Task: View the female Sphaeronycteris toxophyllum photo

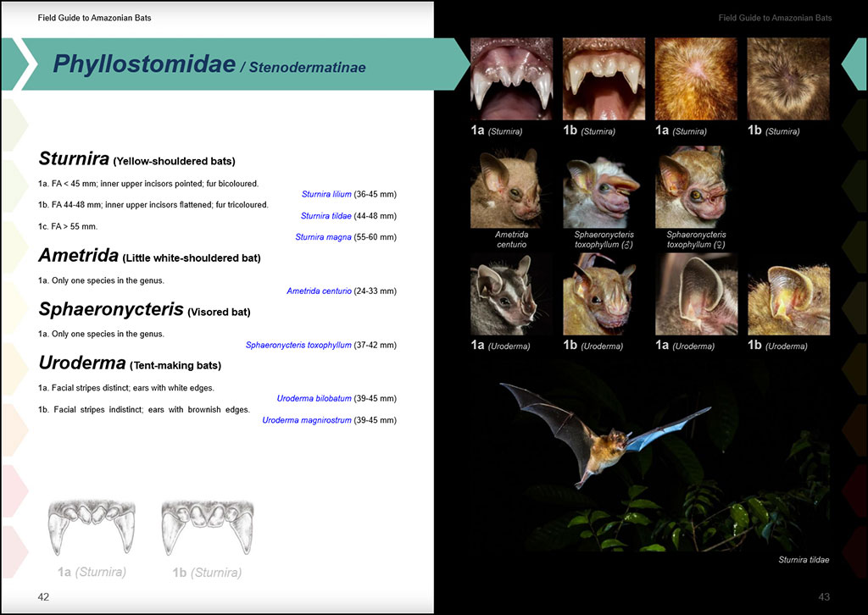Action: click(x=696, y=186)
